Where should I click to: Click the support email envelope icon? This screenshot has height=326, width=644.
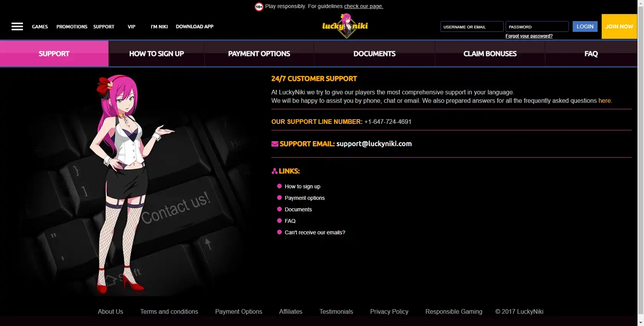(275, 144)
